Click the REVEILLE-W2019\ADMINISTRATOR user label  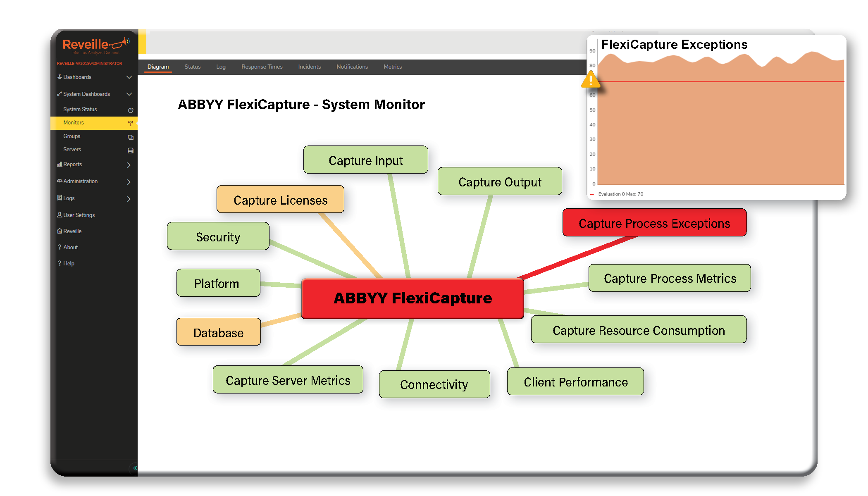[x=90, y=63]
